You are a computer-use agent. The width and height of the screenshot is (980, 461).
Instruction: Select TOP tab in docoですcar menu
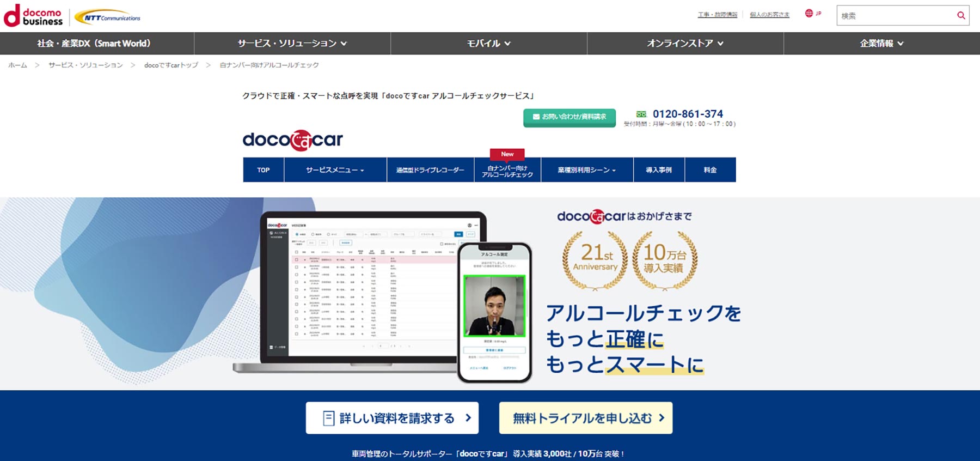tap(264, 170)
